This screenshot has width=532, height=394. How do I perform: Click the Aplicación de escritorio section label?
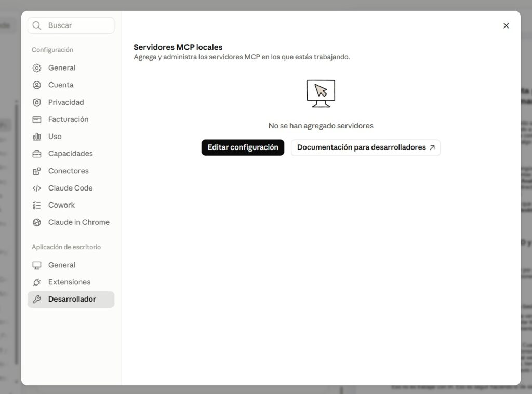point(66,247)
